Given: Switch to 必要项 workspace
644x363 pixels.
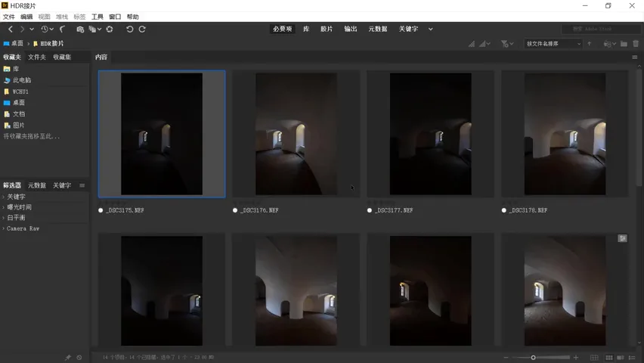Looking at the screenshot, I should [x=282, y=29].
